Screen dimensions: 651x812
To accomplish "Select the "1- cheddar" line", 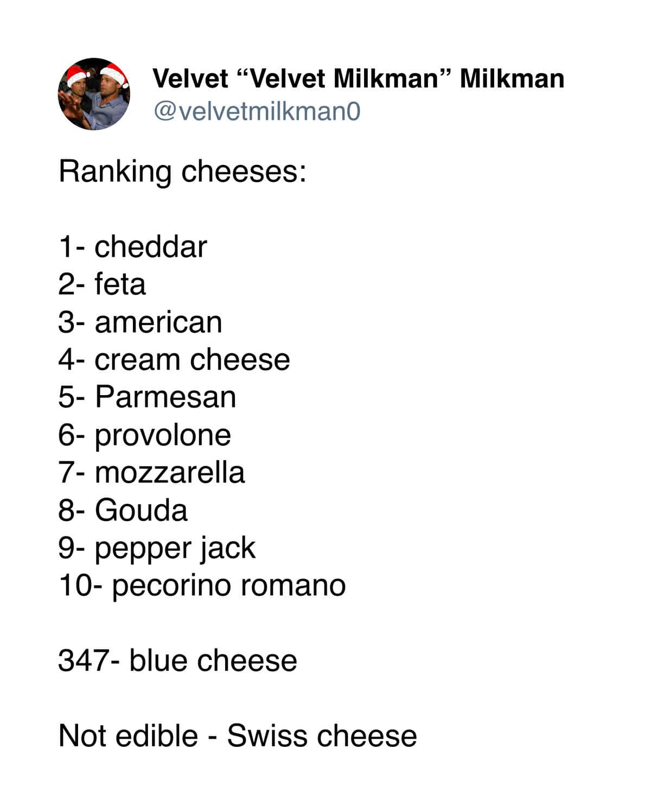I will [x=133, y=247].
